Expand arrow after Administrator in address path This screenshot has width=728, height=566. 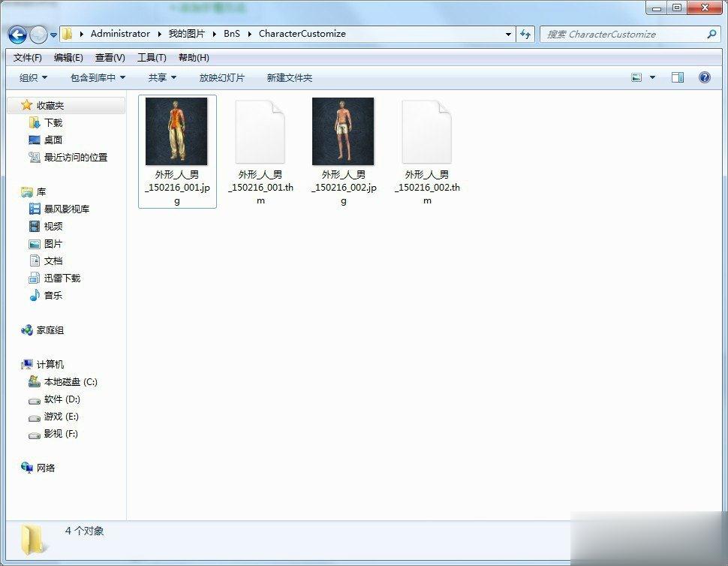(159, 34)
